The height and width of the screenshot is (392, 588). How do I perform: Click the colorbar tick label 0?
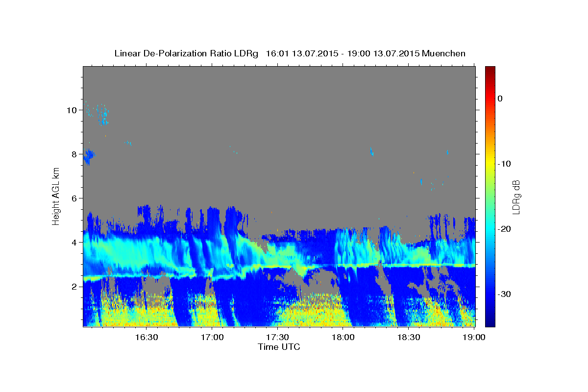pos(500,98)
